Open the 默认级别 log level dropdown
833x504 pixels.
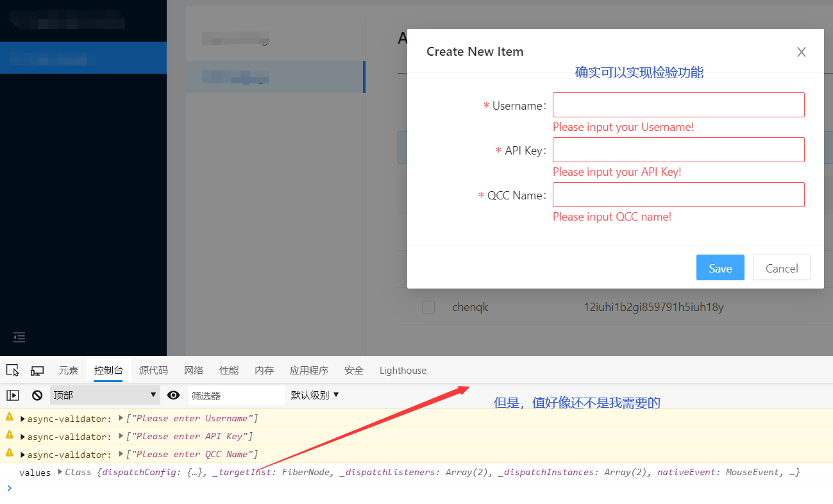pos(315,395)
